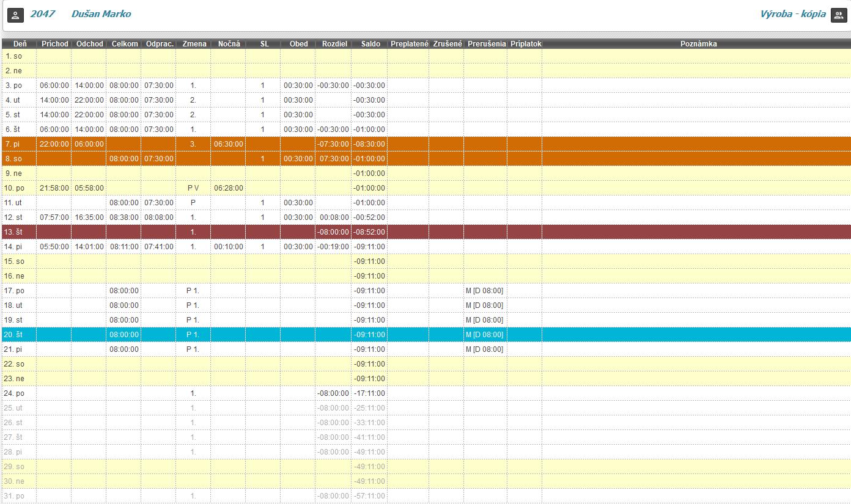Click employee number 2047
Viewport: 851px width, 504px height.
pos(42,14)
